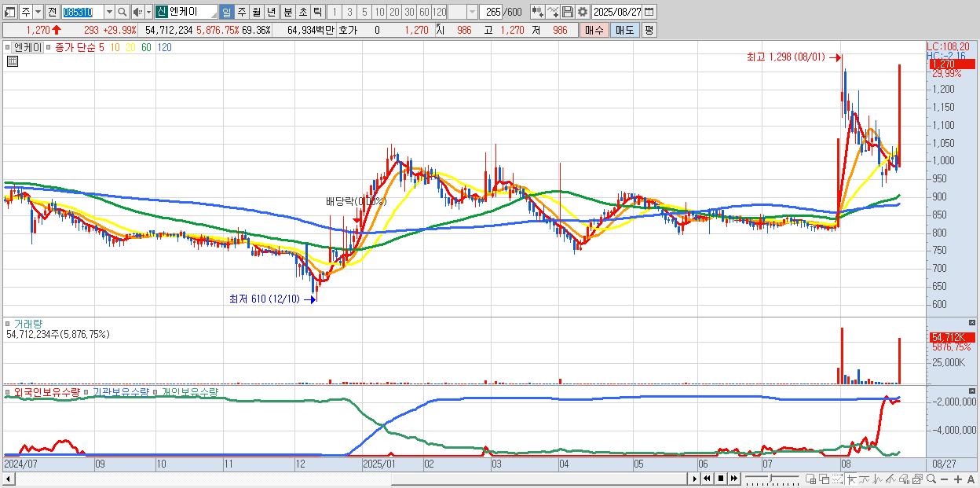
Task: Click the 엔케이 stock name field
Action: (x=193, y=12)
